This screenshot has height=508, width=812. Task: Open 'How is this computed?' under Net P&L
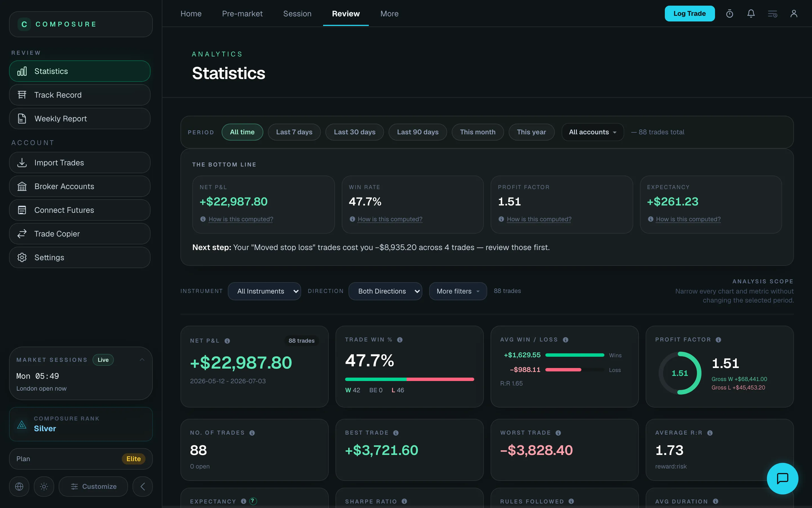(x=240, y=219)
